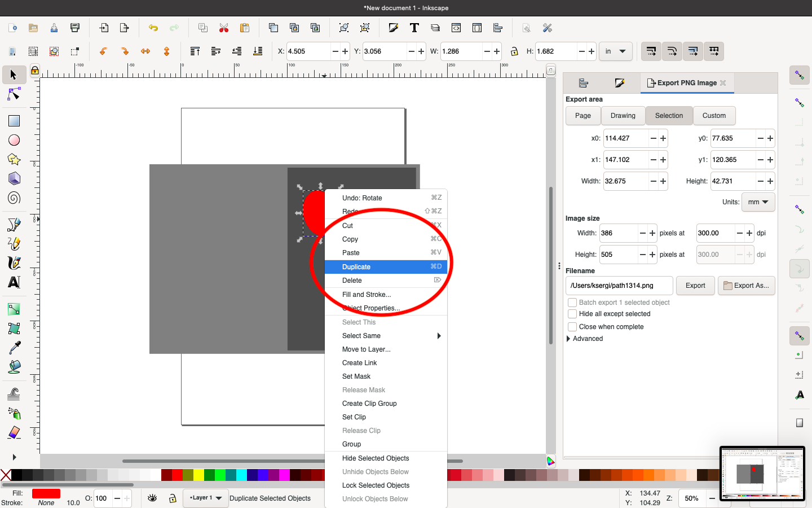Select the Node editing tool
Viewport: 812px width, 508px height.
point(14,94)
